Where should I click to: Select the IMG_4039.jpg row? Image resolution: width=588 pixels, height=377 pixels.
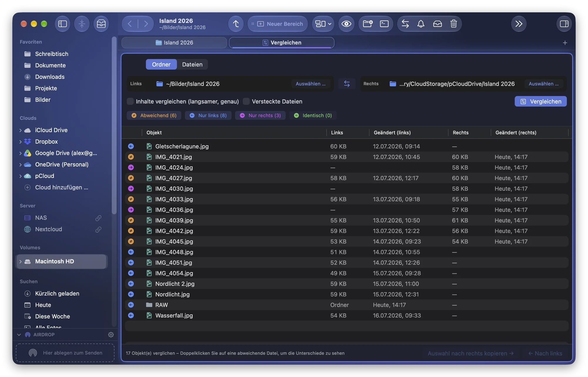click(347, 220)
